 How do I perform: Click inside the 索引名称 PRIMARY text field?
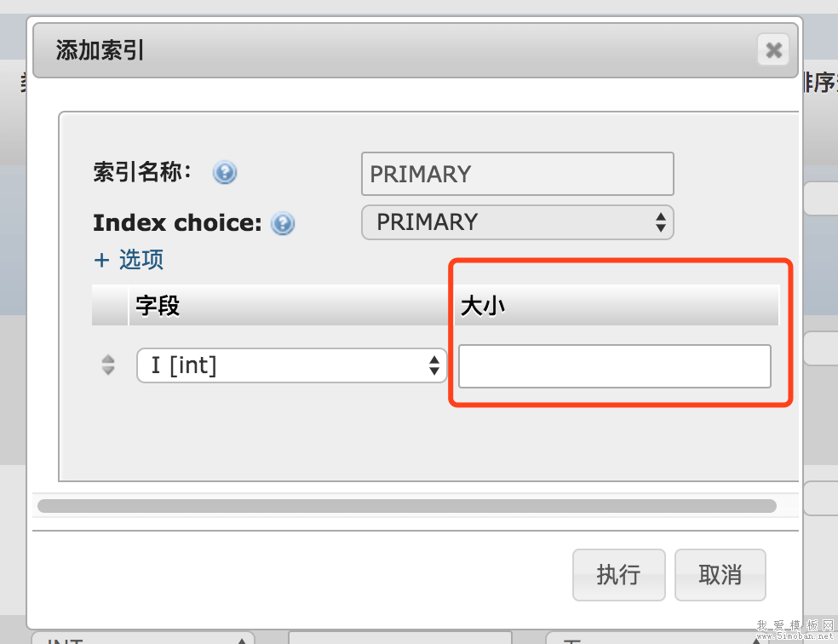click(x=517, y=174)
